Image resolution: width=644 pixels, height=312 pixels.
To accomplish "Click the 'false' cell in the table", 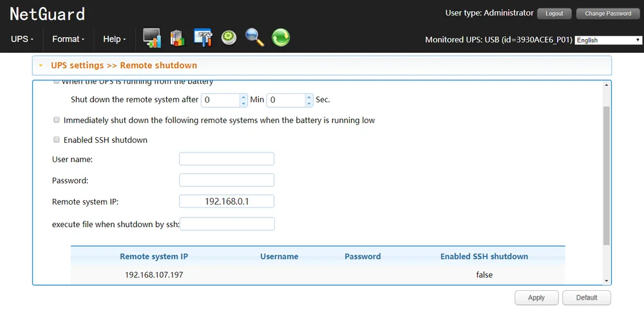I will coord(484,275).
